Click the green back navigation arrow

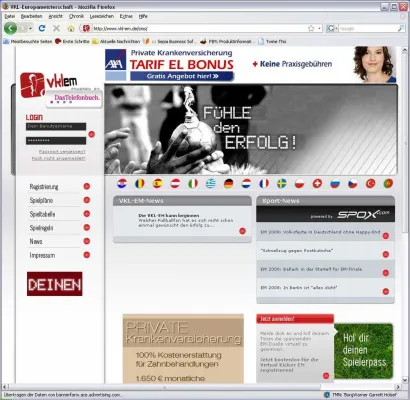[x=10, y=28]
